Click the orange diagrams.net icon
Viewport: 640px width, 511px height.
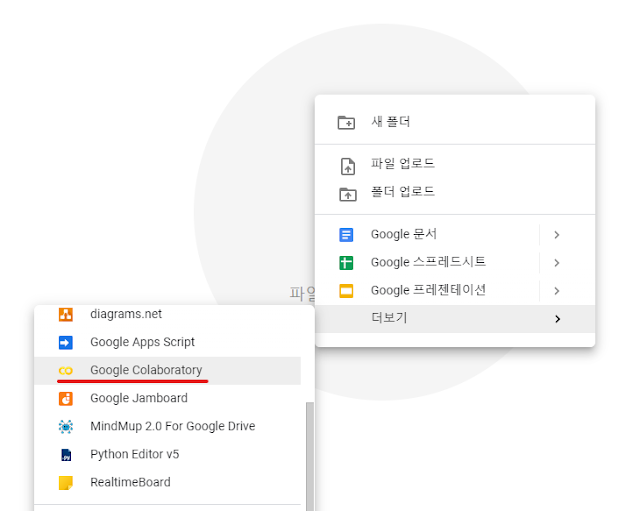click(66, 314)
